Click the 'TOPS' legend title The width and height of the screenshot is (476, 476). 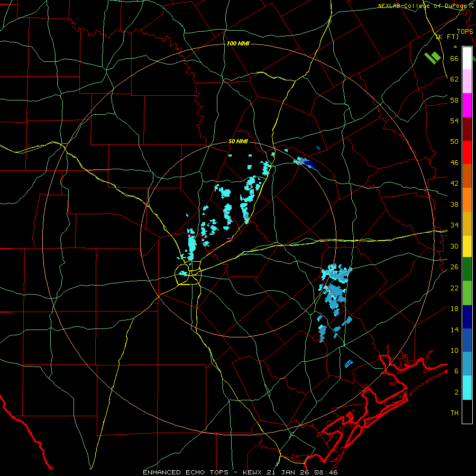click(x=465, y=31)
